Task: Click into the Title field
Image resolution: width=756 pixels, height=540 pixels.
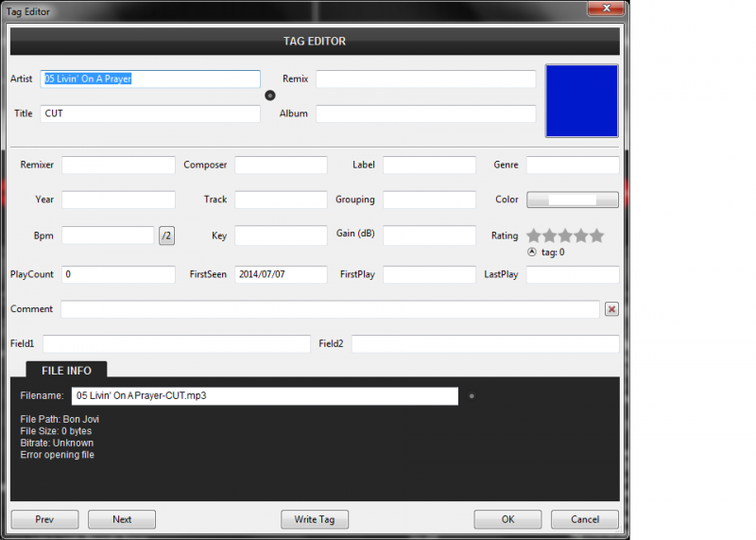Action: tap(150, 113)
